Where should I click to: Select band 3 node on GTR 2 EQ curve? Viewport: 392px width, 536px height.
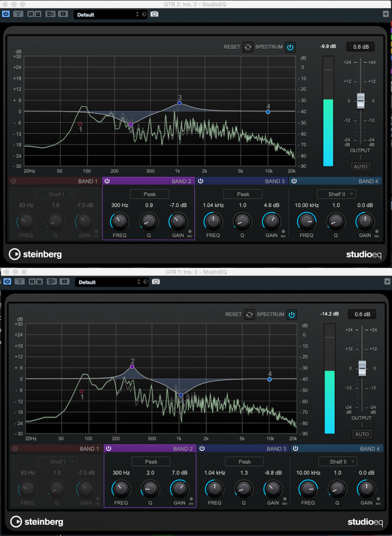point(180,103)
